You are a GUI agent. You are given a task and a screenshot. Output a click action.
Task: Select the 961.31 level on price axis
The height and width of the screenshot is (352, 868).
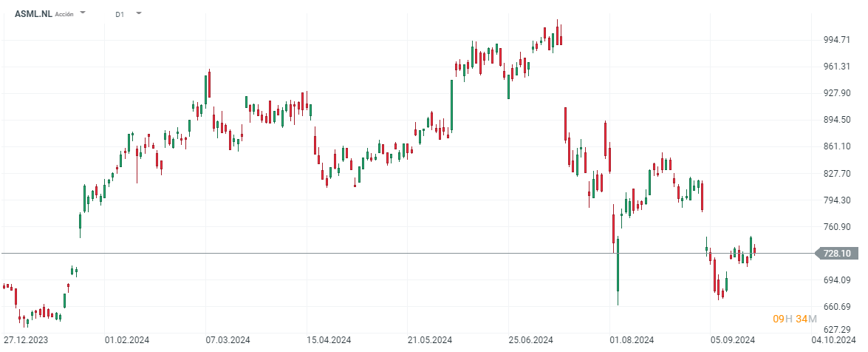click(x=836, y=67)
